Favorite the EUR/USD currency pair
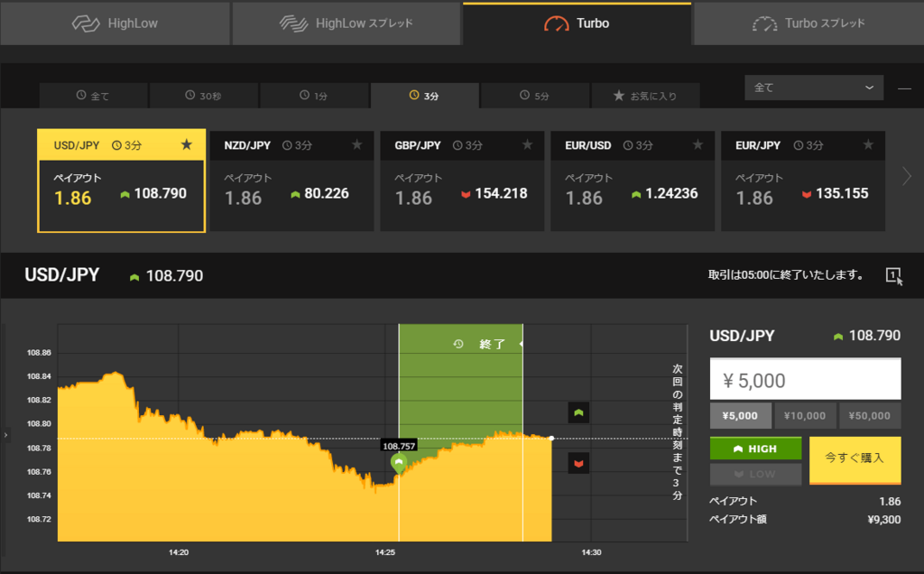This screenshot has height=574, width=924. tap(697, 144)
